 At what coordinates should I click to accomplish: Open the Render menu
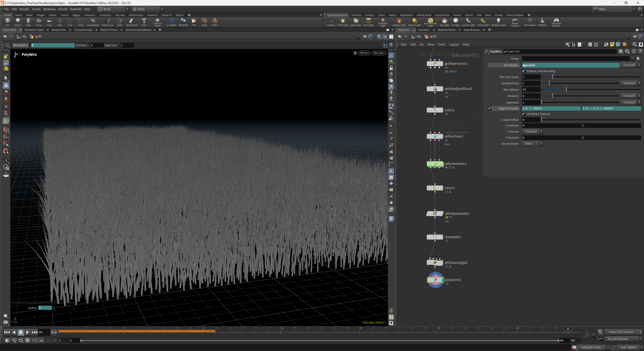tap(24, 9)
